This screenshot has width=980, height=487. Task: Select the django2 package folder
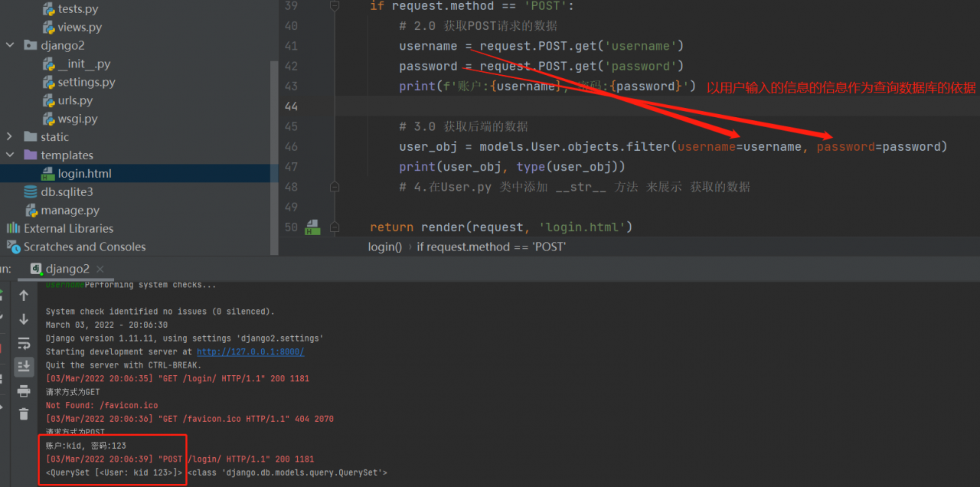point(63,45)
